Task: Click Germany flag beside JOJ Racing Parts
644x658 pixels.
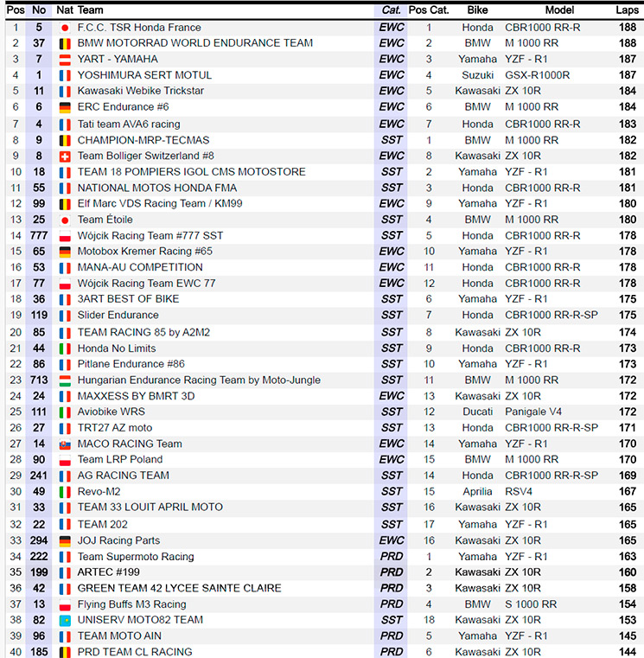Action: click(65, 541)
